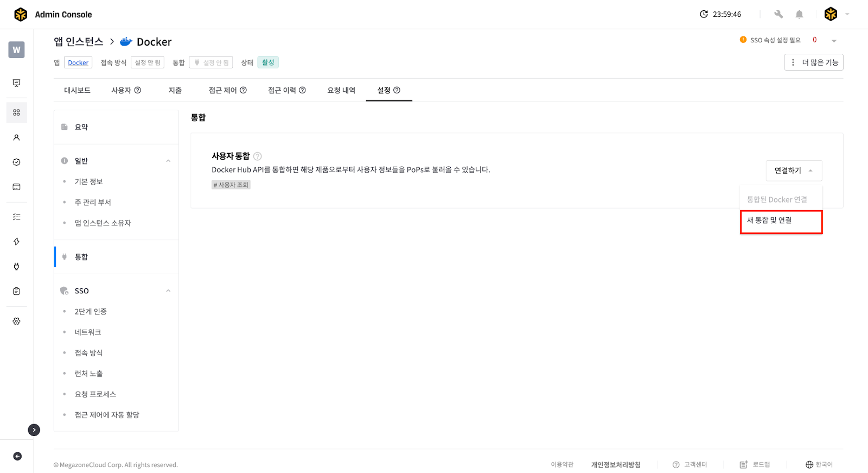Image resolution: width=868 pixels, height=473 pixels.
Task: Select 새 통합 및 연결 menu option
Action: pyautogui.click(x=781, y=221)
